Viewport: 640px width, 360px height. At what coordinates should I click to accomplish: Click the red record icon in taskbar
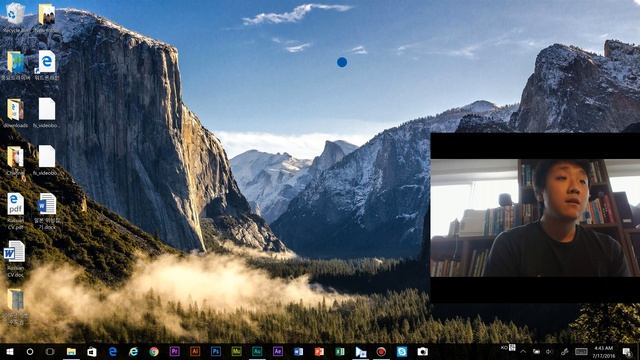pyautogui.click(x=381, y=351)
